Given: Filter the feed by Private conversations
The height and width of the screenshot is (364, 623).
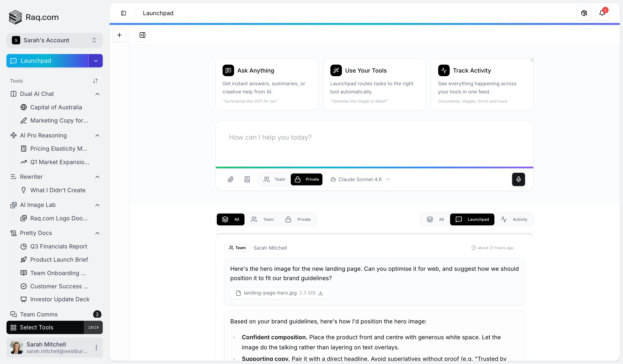Looking at the screenshot, I should (x=298, y=219).
